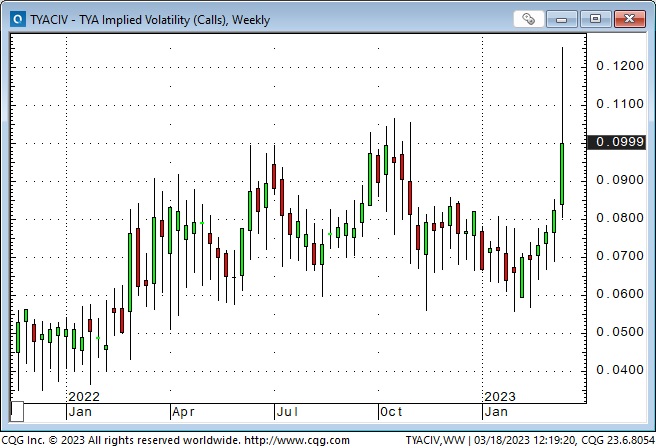Click the Jan label under 2023
Screen dimensions: 656x448
click(496, 412)
